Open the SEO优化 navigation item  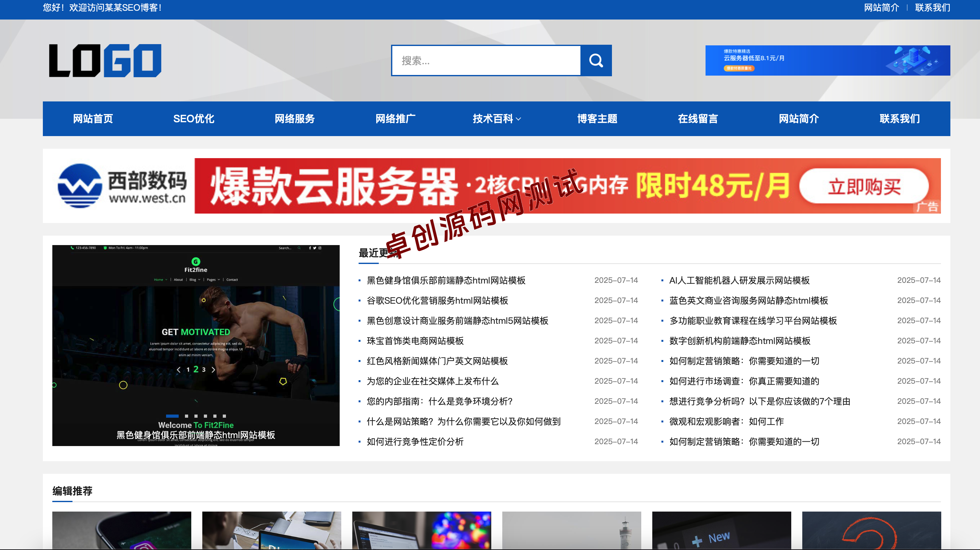(194, 119)
